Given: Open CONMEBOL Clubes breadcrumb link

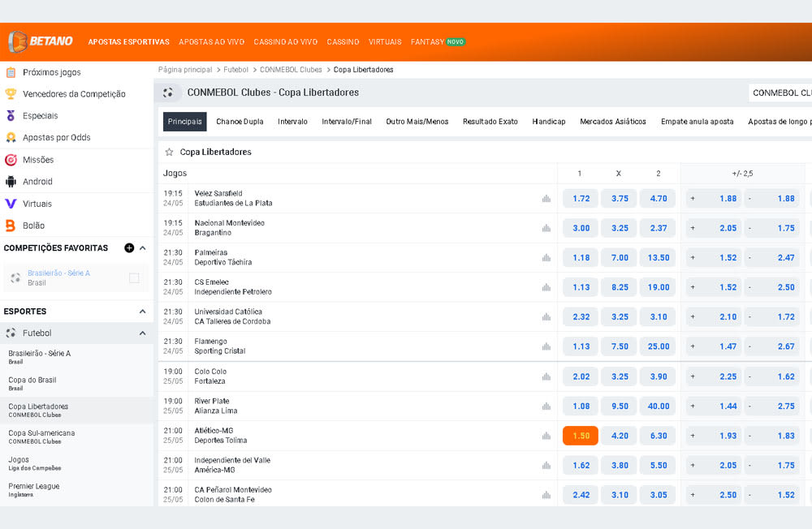Looking at the screenshot, I should pyautogui.click(x=291, y=70).
